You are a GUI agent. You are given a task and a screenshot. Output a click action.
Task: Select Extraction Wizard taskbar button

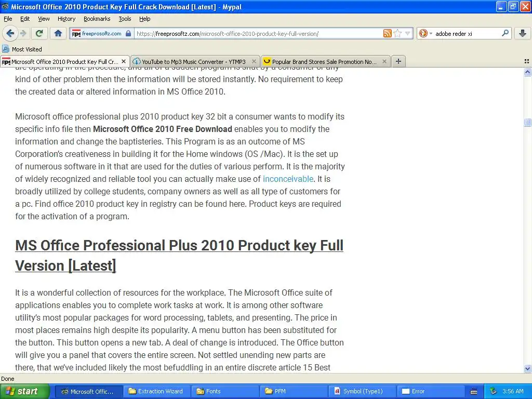156,391
